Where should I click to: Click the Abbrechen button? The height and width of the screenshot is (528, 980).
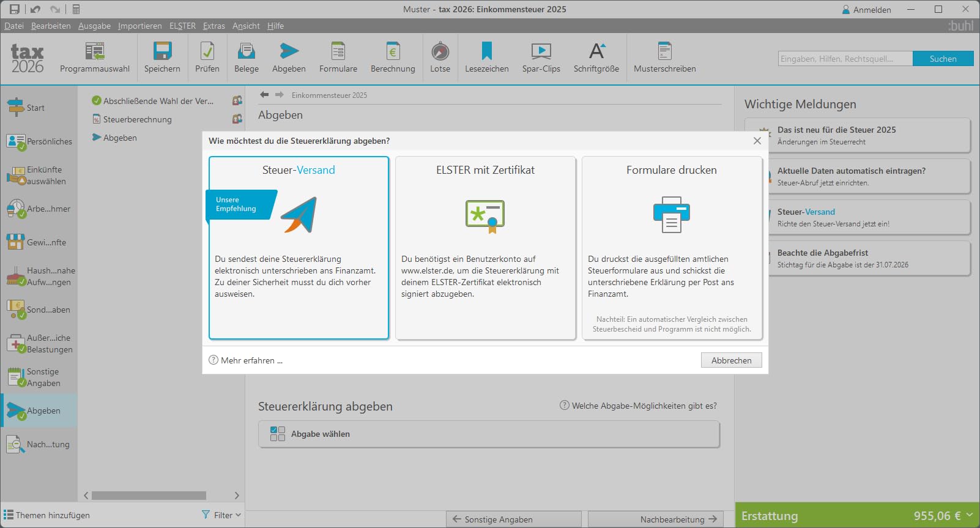(x=731, y=360)
